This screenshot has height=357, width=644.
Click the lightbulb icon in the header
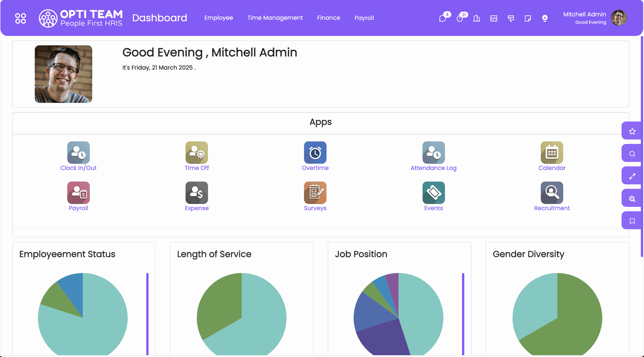545,18
